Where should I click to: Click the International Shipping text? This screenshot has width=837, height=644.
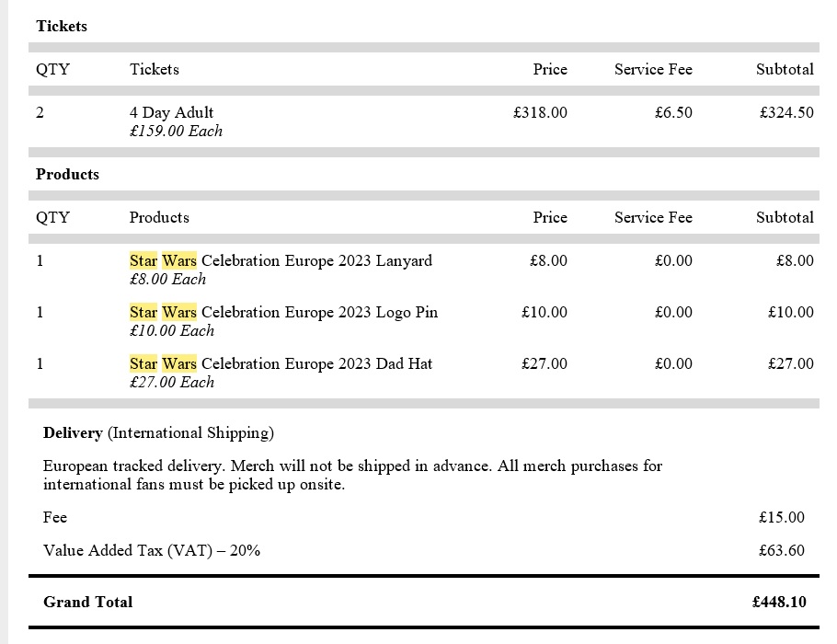pos(190,432)
